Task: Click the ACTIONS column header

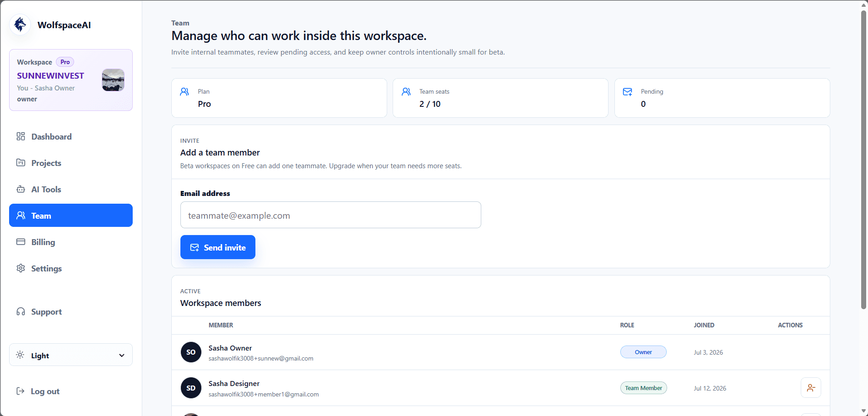Action: 790,326
